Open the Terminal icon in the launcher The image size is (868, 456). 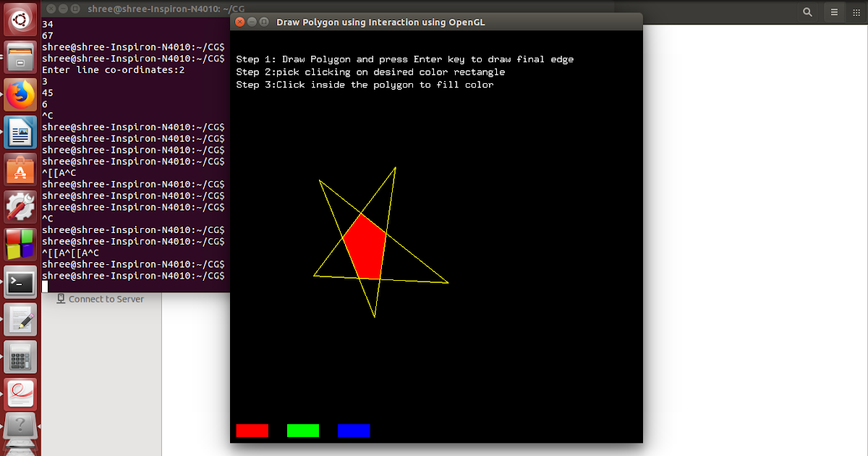coord(20,282)
